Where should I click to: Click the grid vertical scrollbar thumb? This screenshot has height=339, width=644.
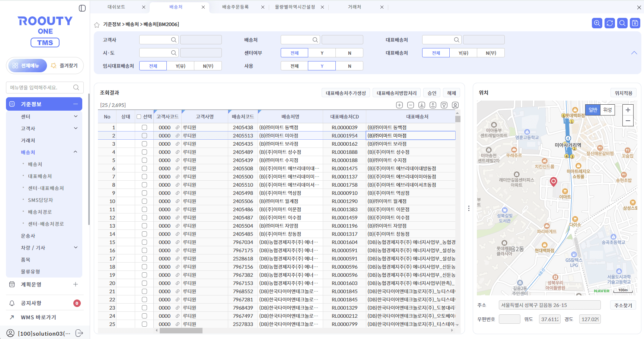click(458, 119)
